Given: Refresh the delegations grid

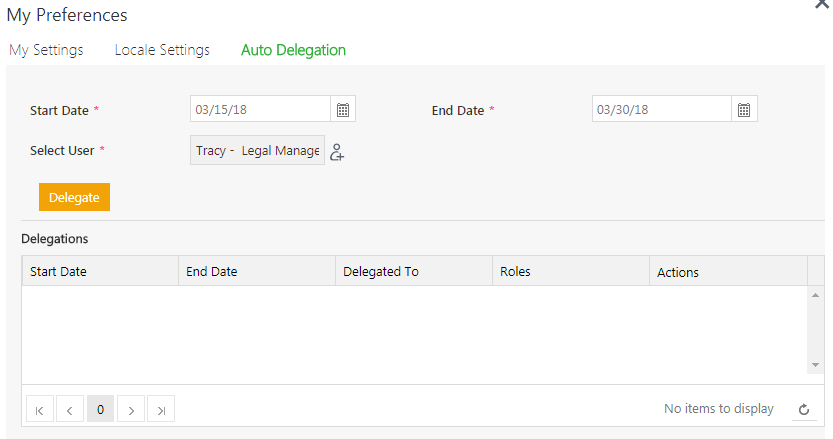Looking at the screenshot, I should pos(803,409).
